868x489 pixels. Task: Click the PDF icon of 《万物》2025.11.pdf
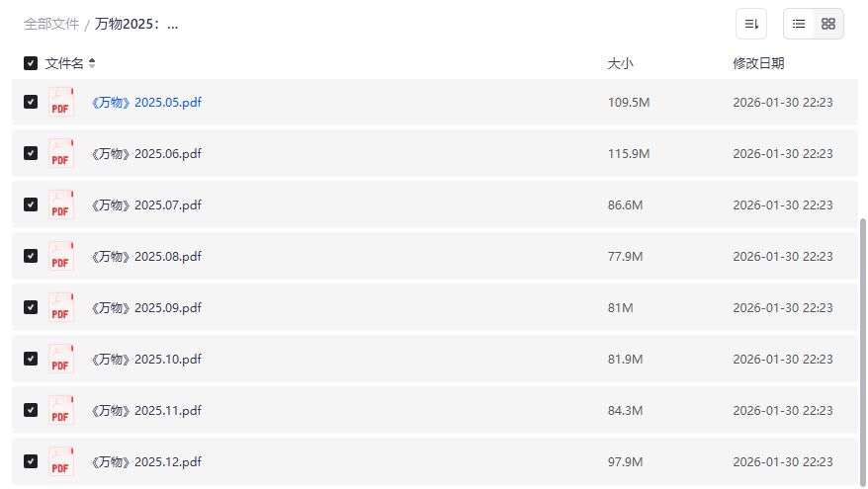[x=61, y=410]
